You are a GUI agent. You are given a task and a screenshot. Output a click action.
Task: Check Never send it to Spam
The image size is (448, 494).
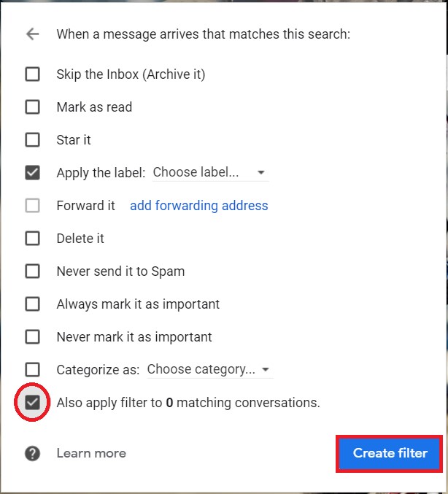coord(32,271)
